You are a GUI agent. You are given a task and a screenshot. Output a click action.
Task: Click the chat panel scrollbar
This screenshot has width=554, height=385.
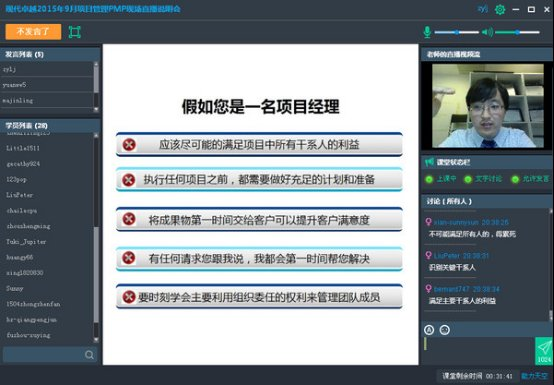550,264
